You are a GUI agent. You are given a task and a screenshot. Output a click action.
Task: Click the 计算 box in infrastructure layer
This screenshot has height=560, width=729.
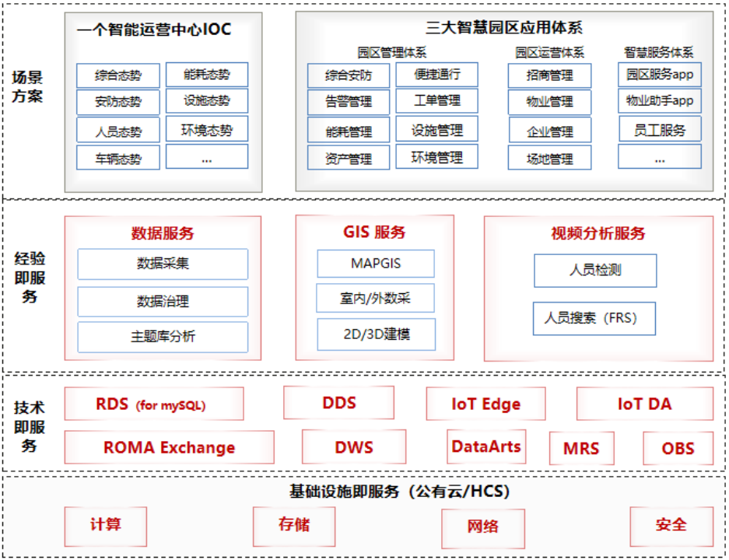[x=105, y=527]
